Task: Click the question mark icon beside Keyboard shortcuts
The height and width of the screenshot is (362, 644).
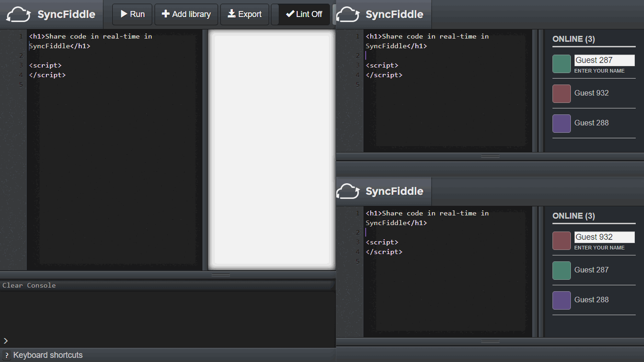Action: click(6, 355)
